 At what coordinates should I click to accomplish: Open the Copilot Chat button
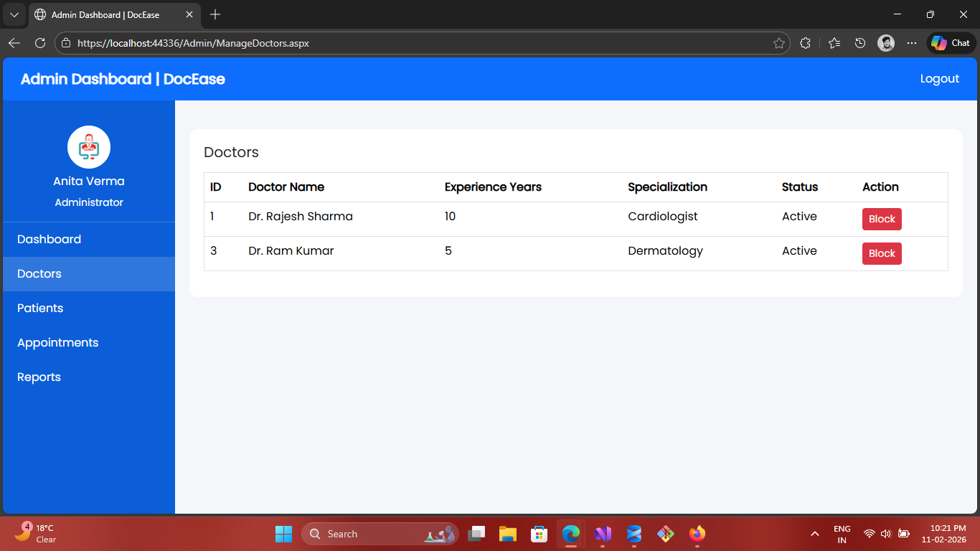[951, 43]
